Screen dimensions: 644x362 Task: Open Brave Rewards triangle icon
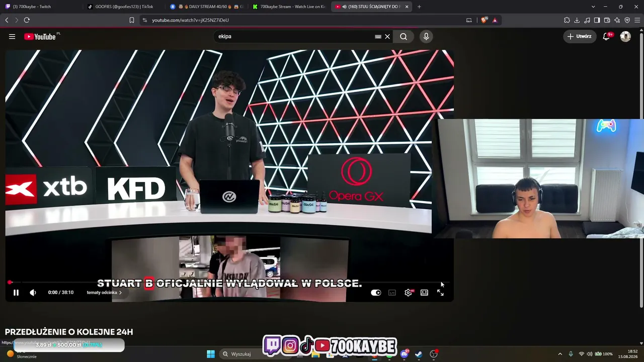495,20
